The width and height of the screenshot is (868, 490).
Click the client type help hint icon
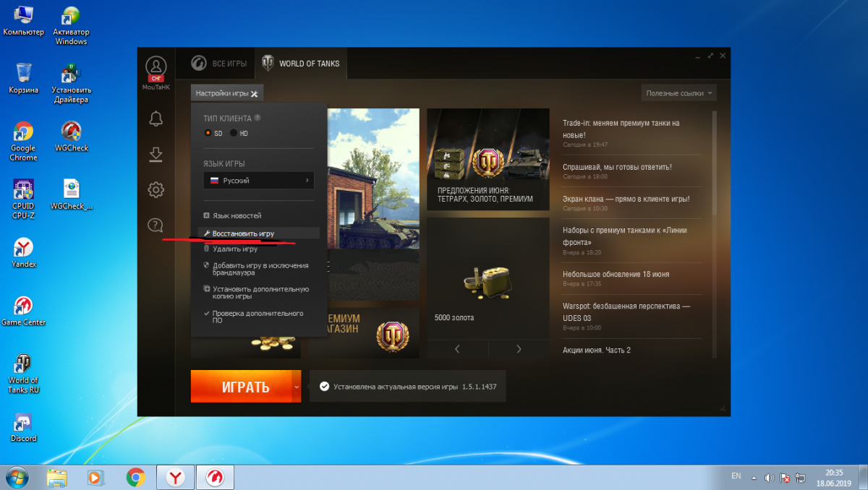click(x=258, y=118)
